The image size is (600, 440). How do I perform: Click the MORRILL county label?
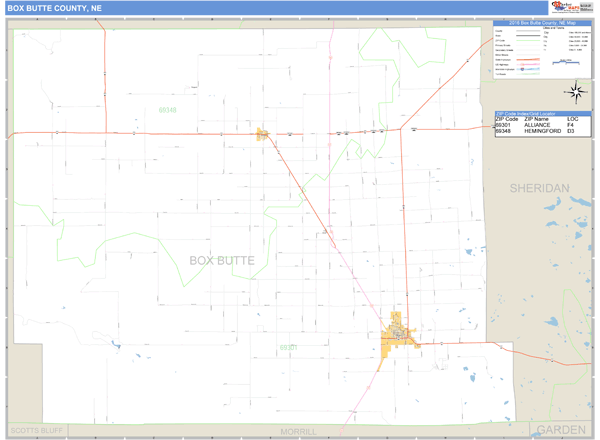coord(297,431)
